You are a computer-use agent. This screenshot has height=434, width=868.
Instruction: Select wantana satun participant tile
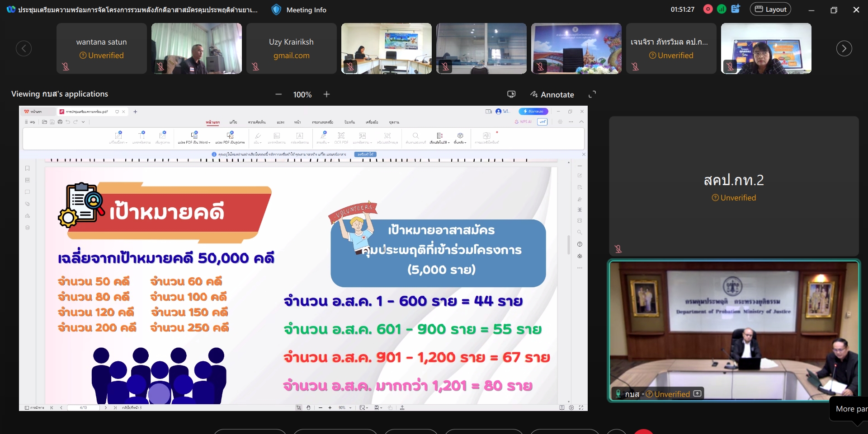click(x=102, y=48)
